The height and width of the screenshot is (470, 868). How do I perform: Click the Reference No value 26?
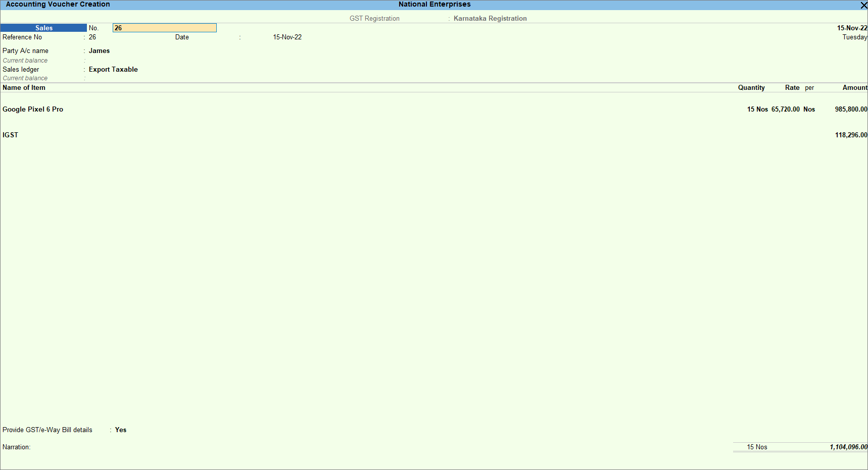click(92, 37)
